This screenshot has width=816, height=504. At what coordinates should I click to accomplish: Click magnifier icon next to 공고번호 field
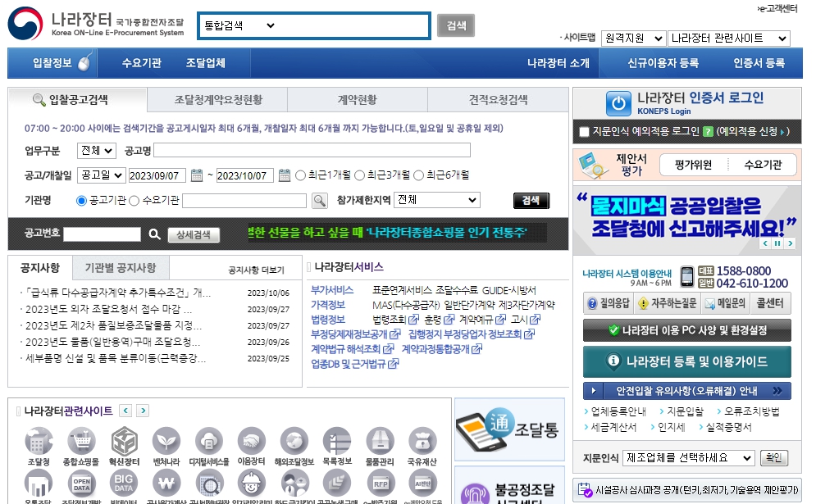(154, 234)
